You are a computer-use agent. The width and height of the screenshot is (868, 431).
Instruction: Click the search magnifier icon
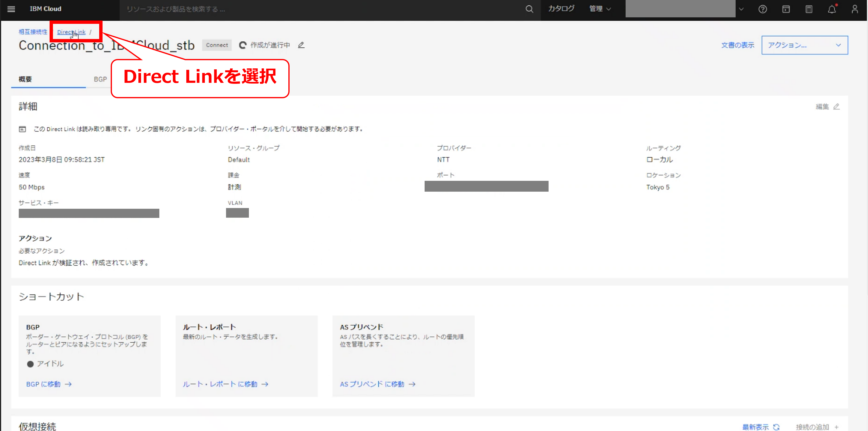[529, 9]
